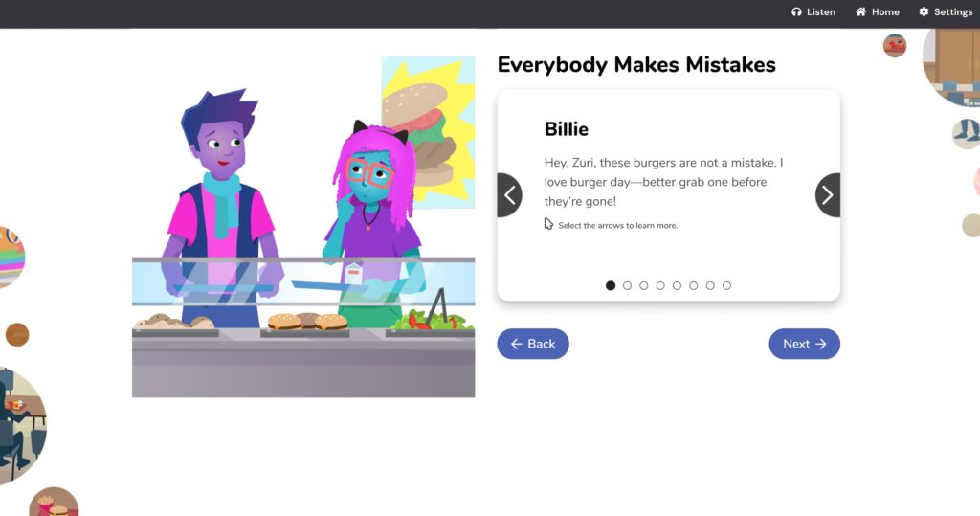Screen dimensions: 980x516
Task: Click the red food bubble top right
Action: [x=895, y=46]
